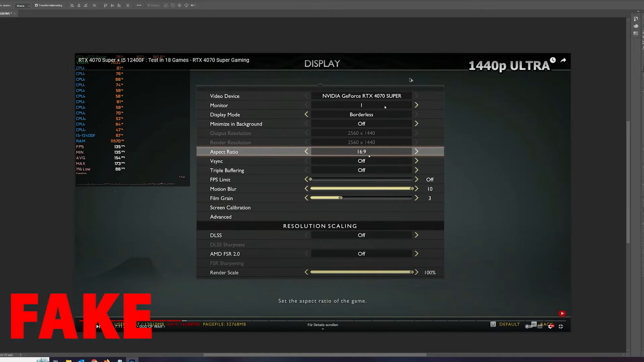Open the status bar info arrow

pyautogui.click(x=21, y=355)
